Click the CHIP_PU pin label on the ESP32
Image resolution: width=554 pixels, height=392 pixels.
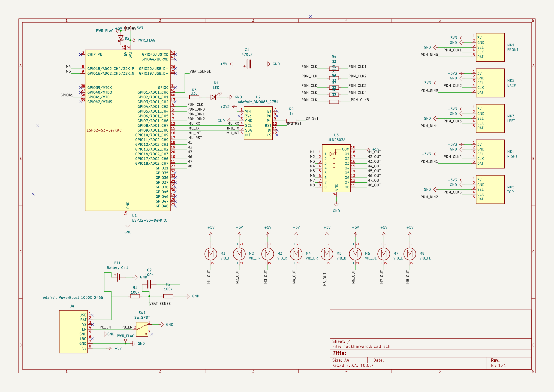95,54
